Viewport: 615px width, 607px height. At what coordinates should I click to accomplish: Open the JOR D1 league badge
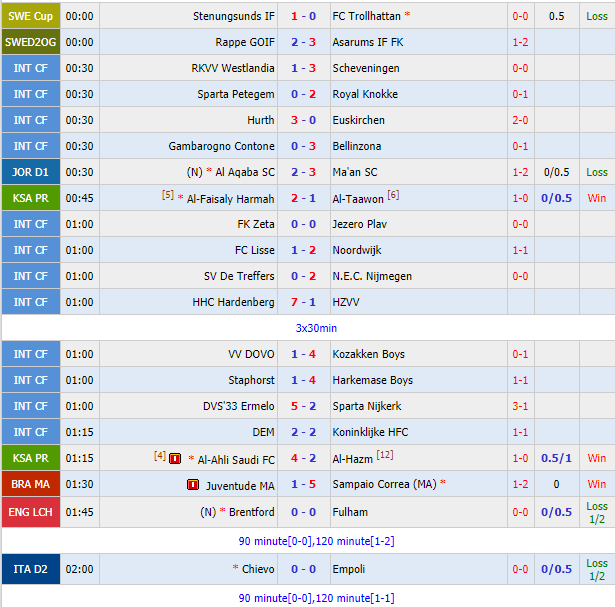[31, 172]
